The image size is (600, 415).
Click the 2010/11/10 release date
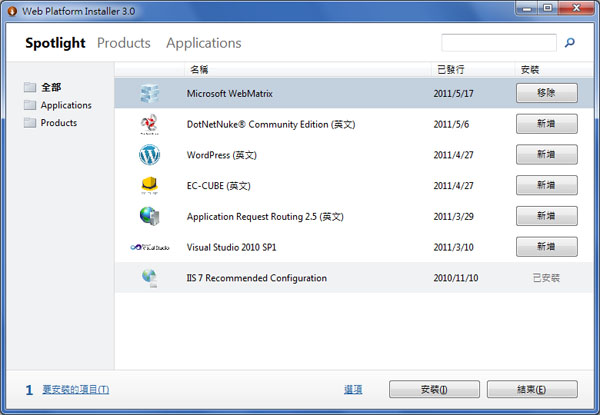tap(456, 278)
